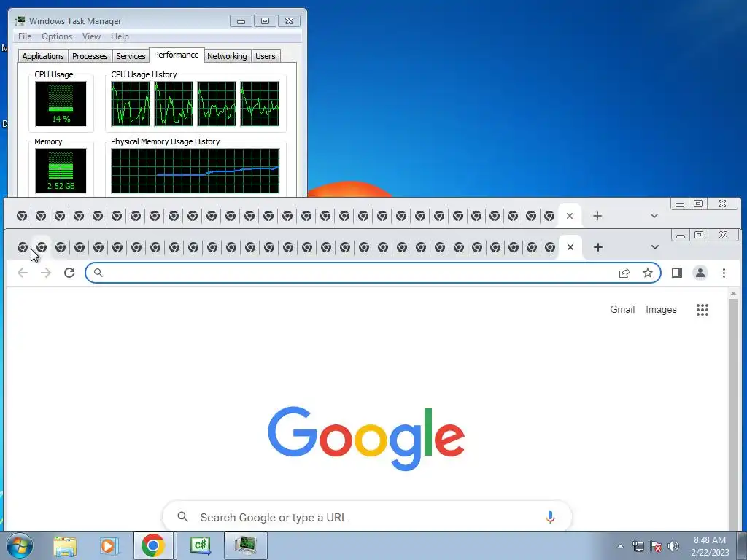This screenshot has width=747, height=560.
Task: Open Options menu in Task Manager
Action: [x=57, y=36]
